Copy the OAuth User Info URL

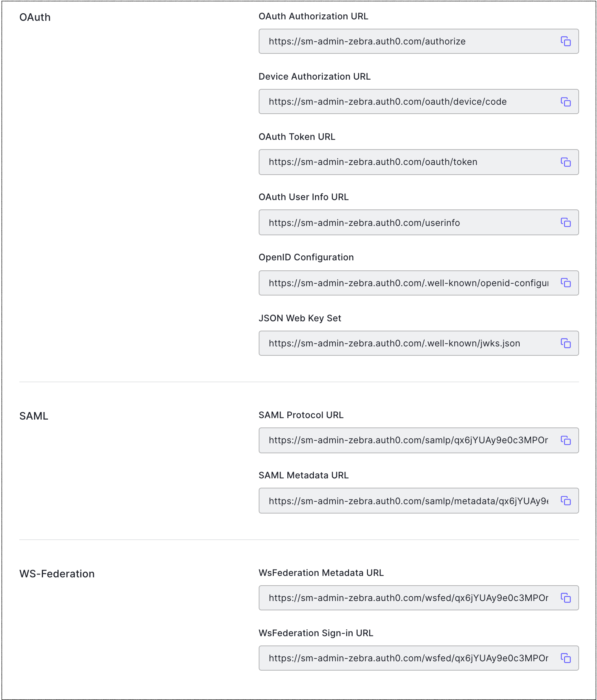point(565,222)
